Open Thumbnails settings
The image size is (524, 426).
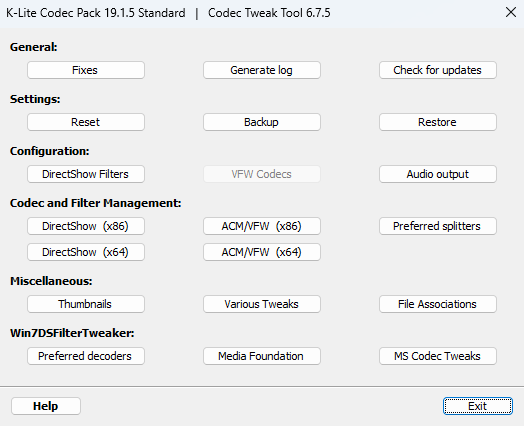coord(86,304)
